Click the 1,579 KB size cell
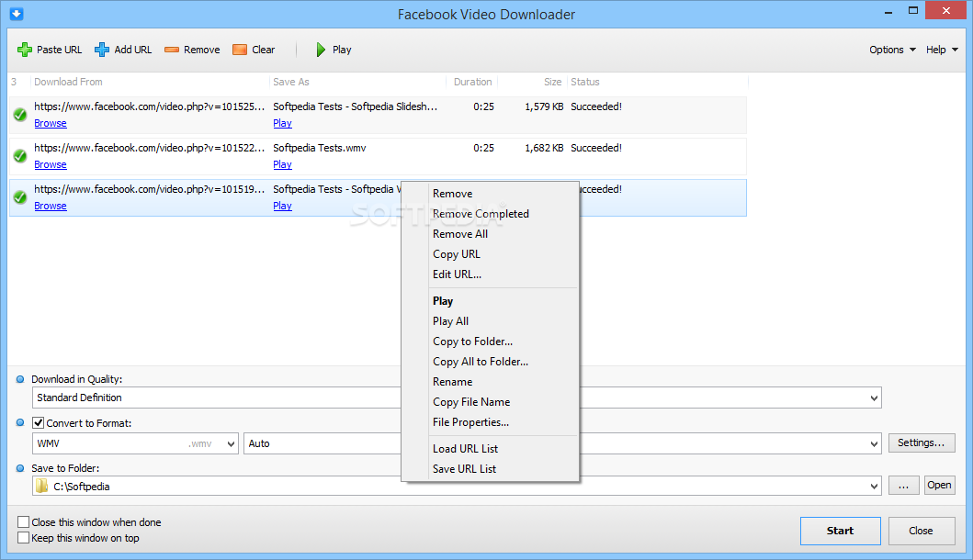973x560 pixels. (544, 106)
